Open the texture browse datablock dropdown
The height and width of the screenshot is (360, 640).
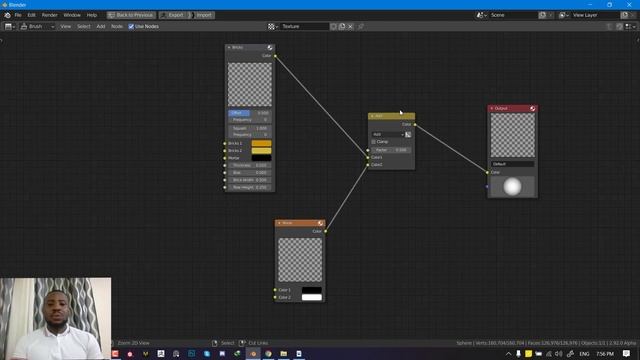[273, 27]
